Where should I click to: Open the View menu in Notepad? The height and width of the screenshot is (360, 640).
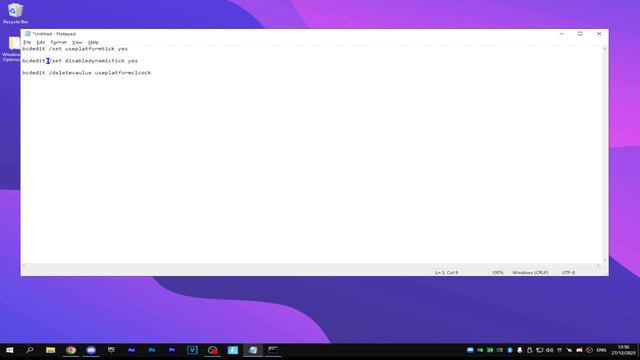point(77,42)
